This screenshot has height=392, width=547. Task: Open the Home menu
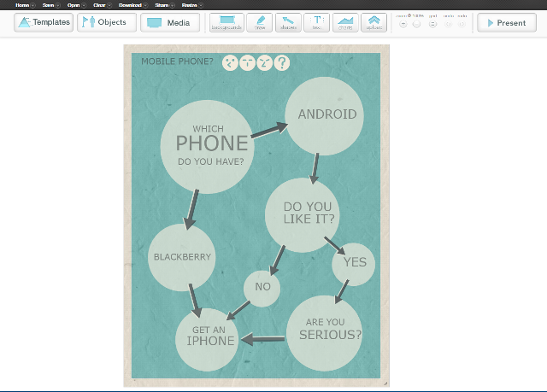tap(22, 5)
